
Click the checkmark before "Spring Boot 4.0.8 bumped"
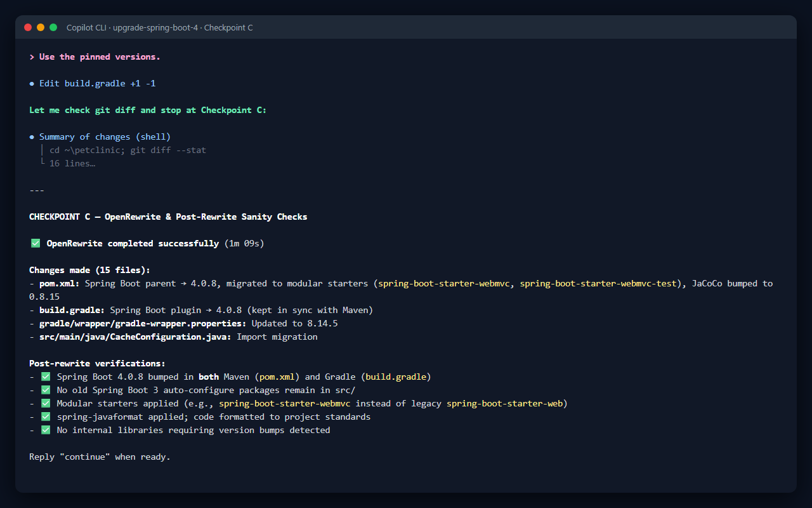(x=46, y=377)
